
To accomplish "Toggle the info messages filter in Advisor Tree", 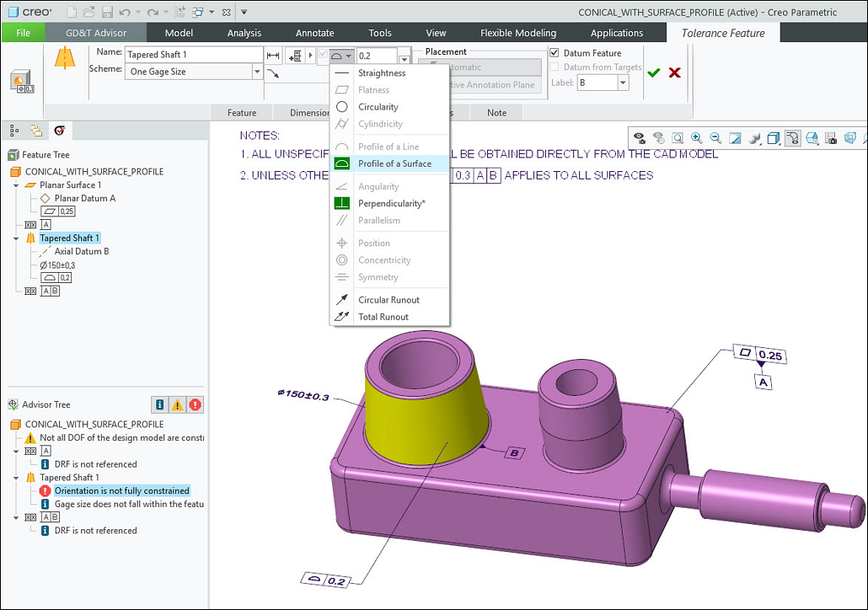I will coord(160,404).
